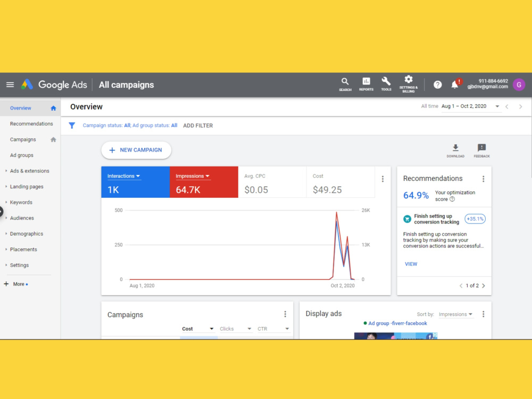Expand Placements in sidebar
This screenshot has width=532, height=399.
6,250
